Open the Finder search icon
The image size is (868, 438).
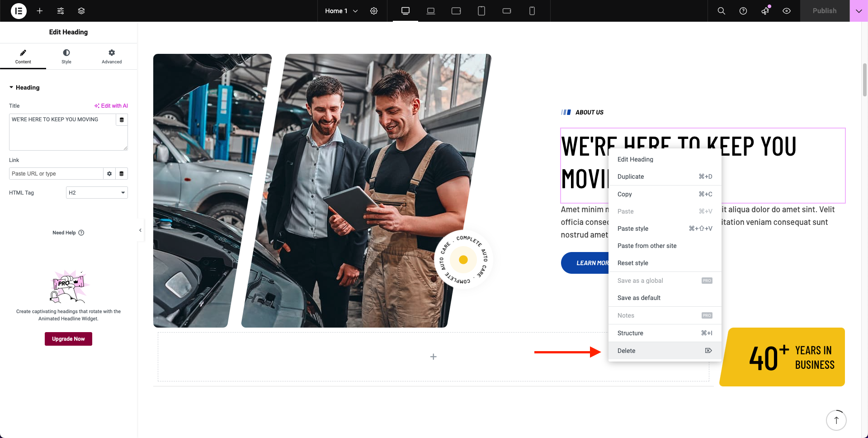click(722, 11)
